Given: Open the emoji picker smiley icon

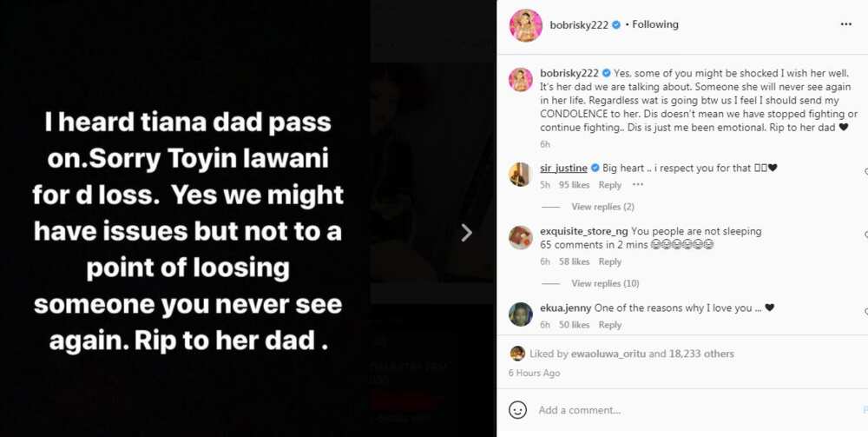Looking at the screenshot, I should (517, 410).
